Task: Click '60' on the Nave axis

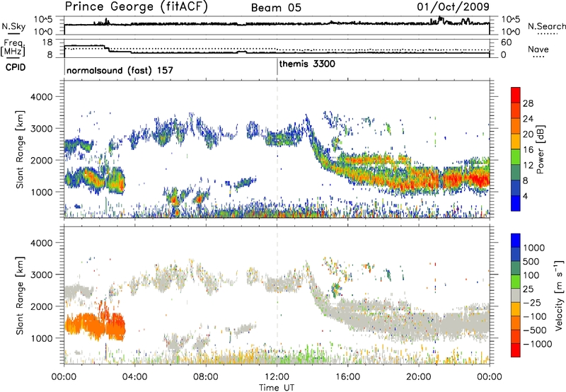Action: click(507, 42)
